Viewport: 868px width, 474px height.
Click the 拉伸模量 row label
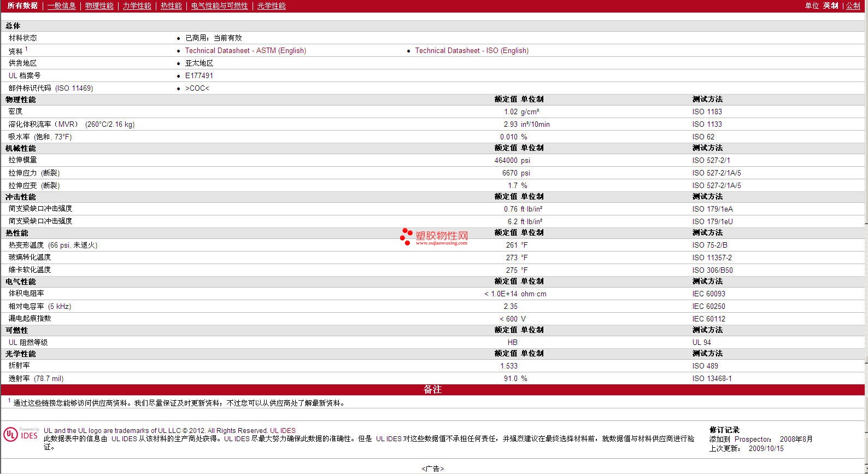[x=23, y=160]
